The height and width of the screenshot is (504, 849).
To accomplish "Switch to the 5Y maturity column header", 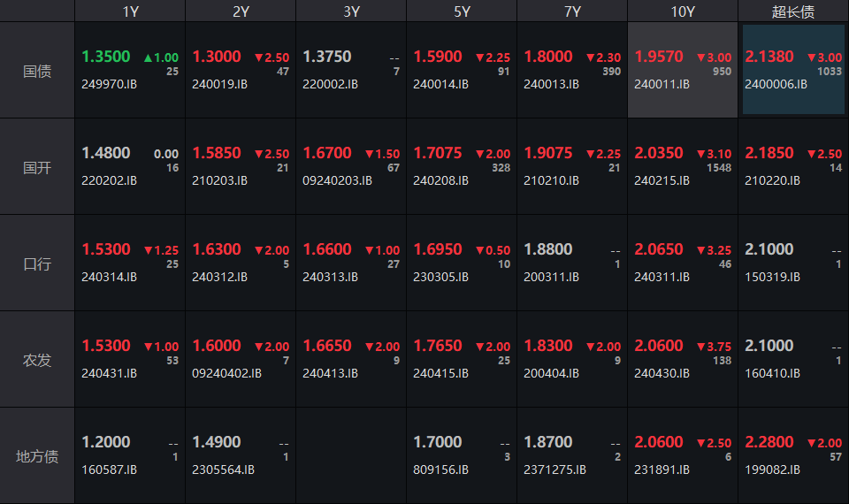I will pos(462,11).
